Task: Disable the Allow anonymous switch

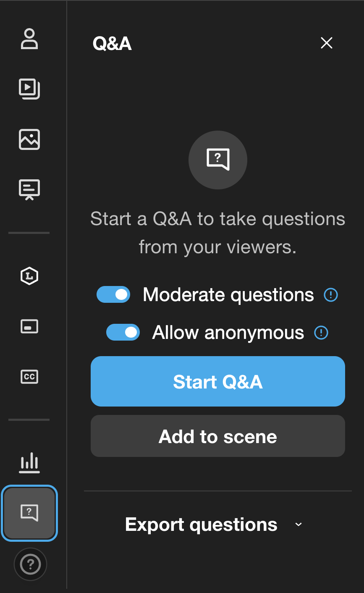Action: click(123, 333)
